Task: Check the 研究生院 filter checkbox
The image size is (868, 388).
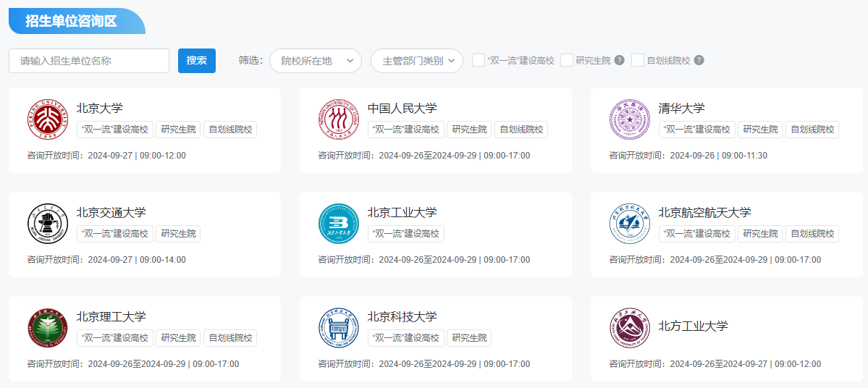Action: pos(567,60)
